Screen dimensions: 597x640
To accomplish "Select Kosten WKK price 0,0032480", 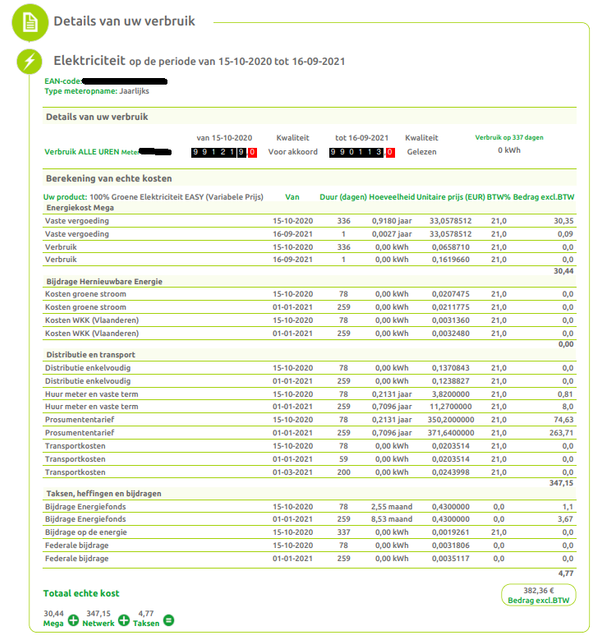I will click(x=451, y=333).
